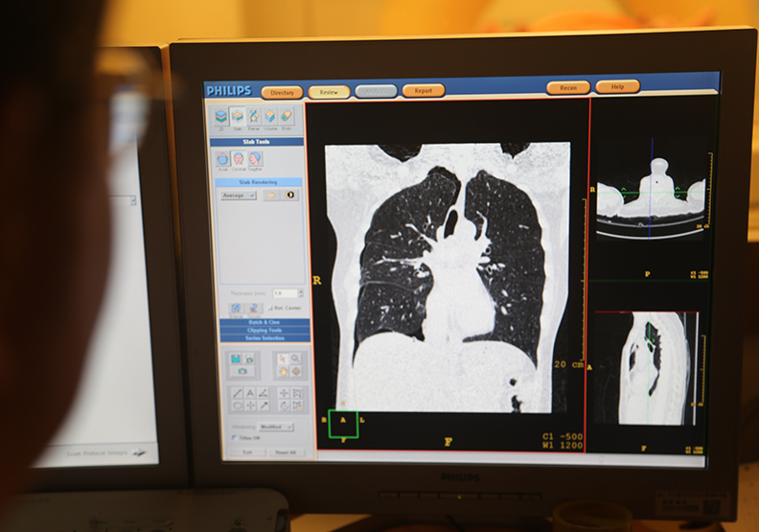Click the ellipse ROI tool icon
759x532 pixels.
pos(238,405)
